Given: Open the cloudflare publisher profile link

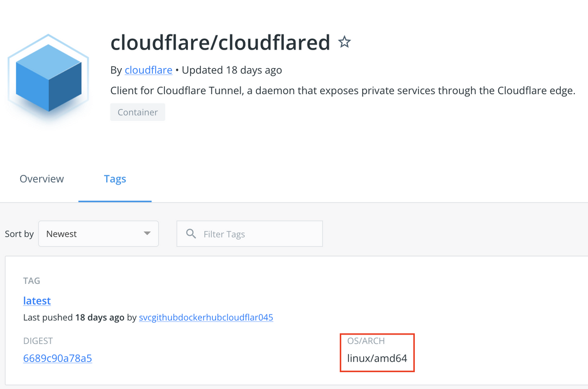Looking at the screenshot, I should pyautogui.click(x=149, y=70).
